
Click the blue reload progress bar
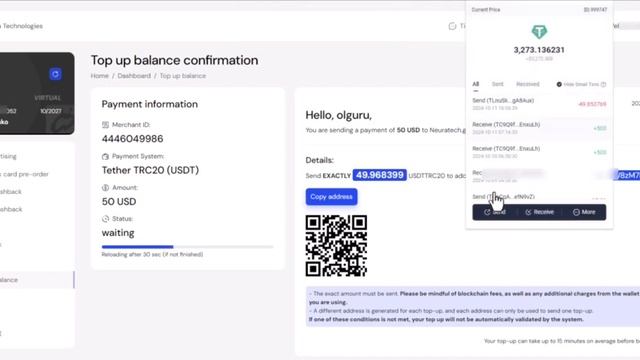click(x=138, y=247)
